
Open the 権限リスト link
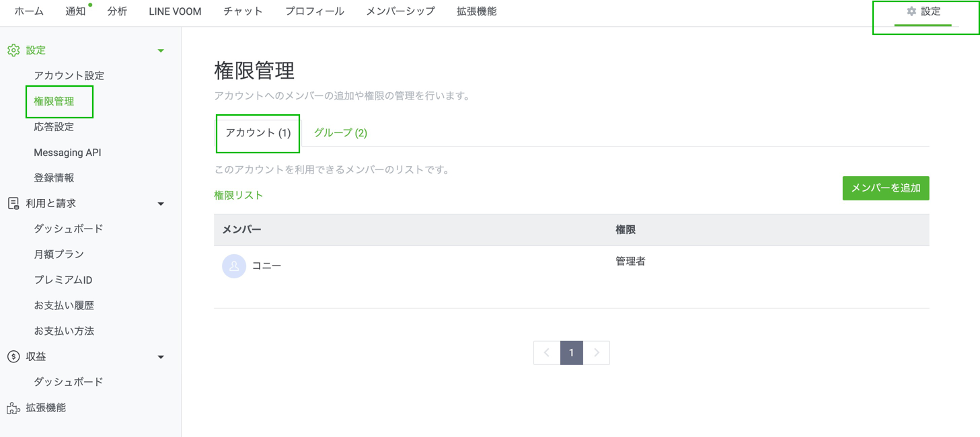pyautogui.click(x=239, y=195)
